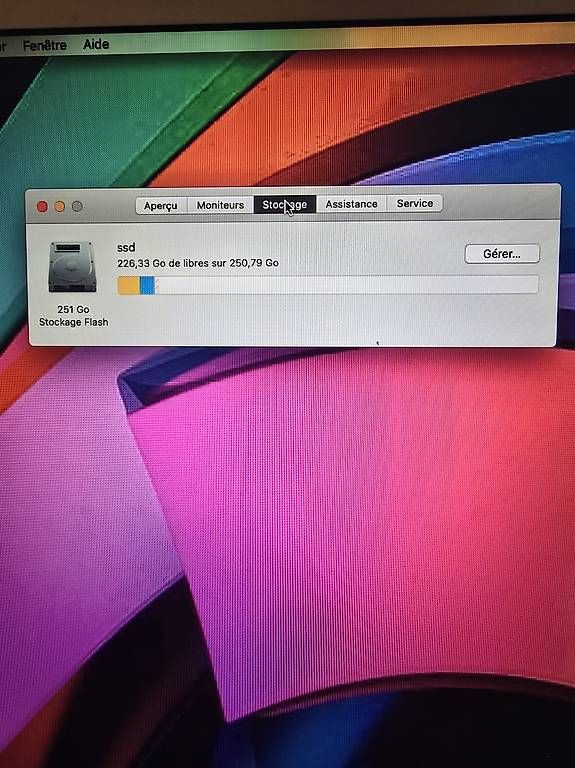Open the Aide menu

tap(96, 45)
